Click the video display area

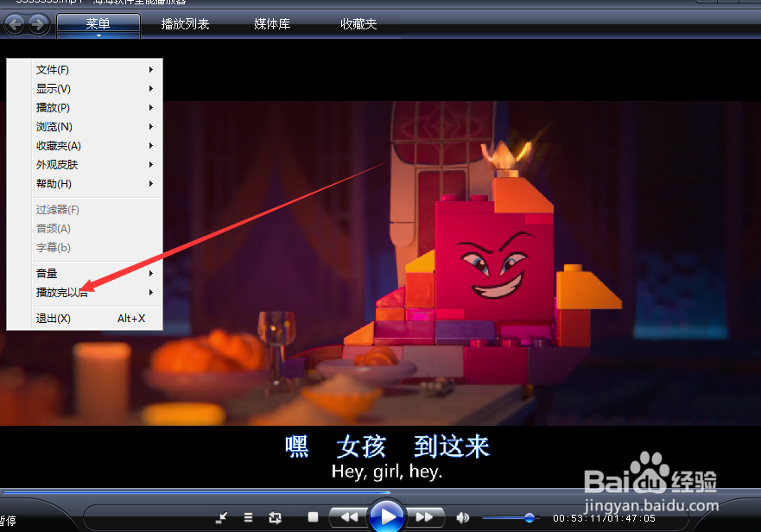click(380, 263)
